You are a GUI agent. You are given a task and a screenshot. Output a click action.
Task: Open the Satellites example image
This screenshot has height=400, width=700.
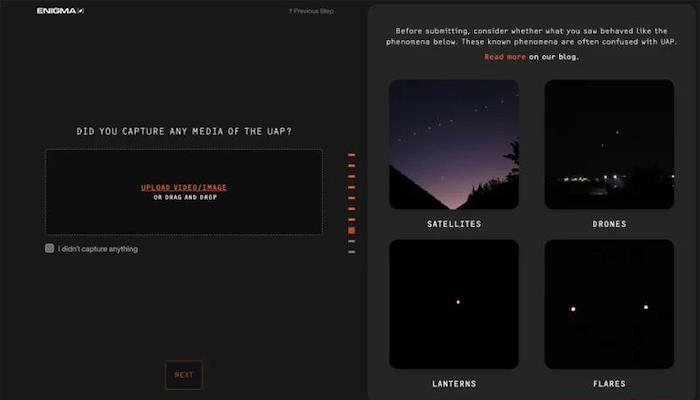tap(454, 144)
